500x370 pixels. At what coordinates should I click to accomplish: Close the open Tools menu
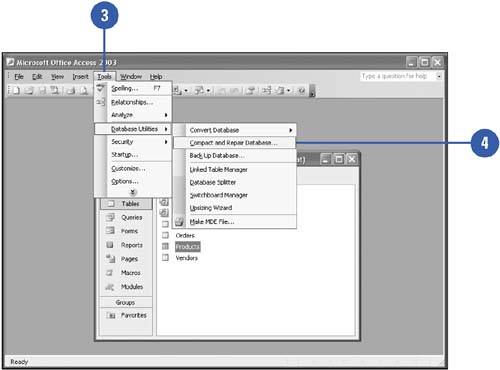tap(104, 77)
